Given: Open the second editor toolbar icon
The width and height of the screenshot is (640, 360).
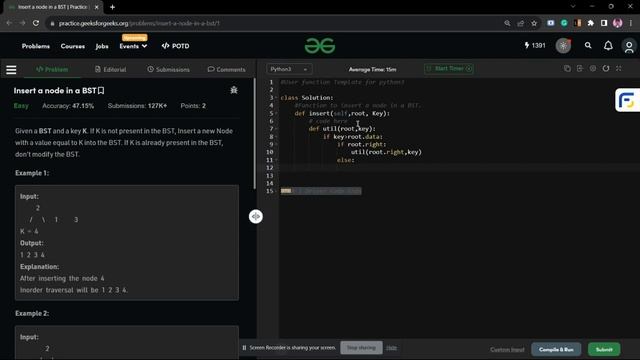Looking at the screenshot, I should [580, 69].
